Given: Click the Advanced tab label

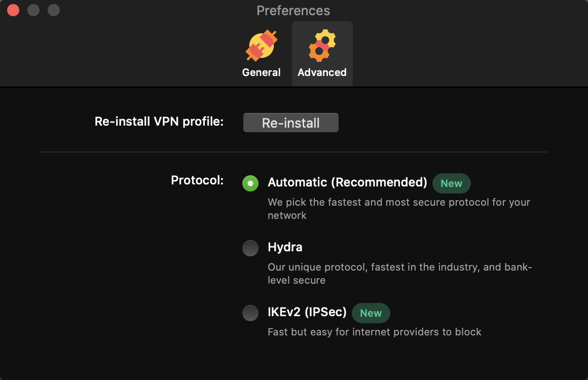Looking at the screenshot, I should tap(322, 72).
